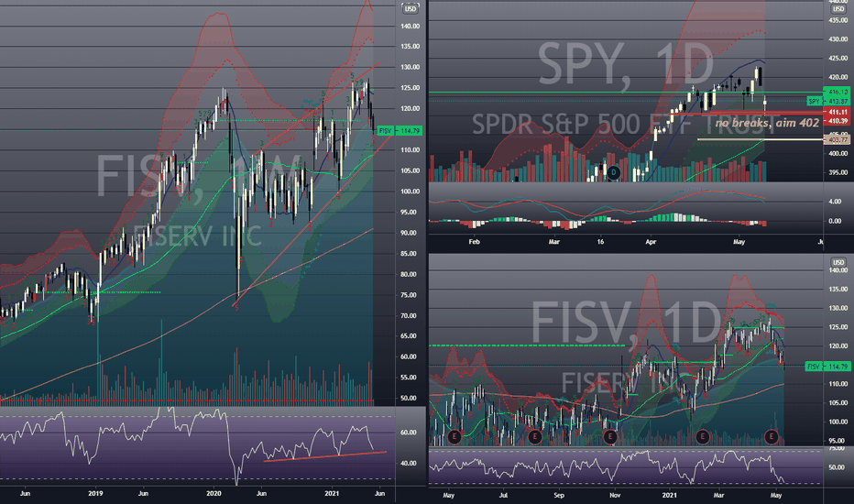Click the D dividend marker on SPY chart

(x=614, y=172)
